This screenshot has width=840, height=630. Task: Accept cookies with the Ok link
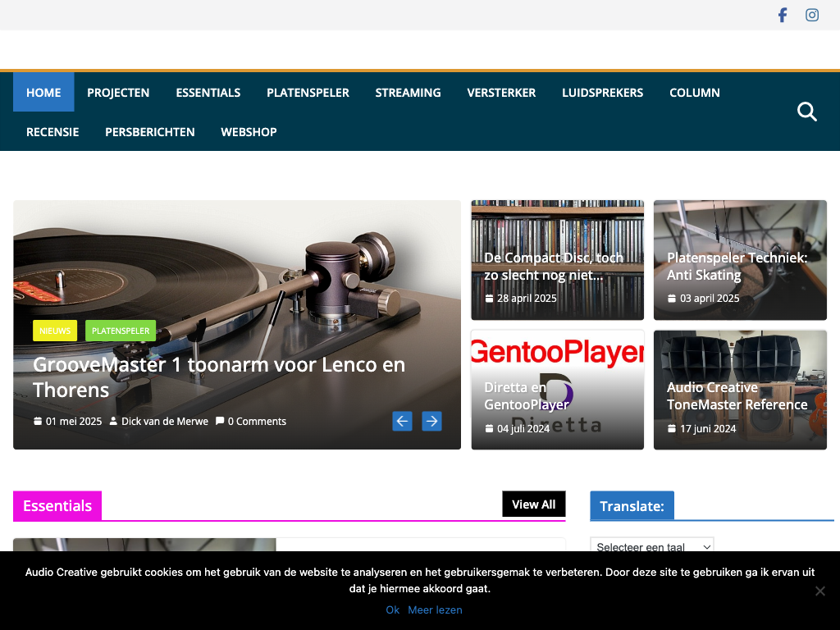[x=393, y=609]
